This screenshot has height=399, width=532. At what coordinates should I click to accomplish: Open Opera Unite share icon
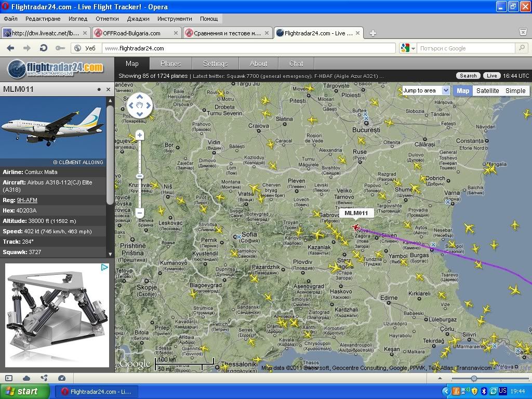point(44,378)
